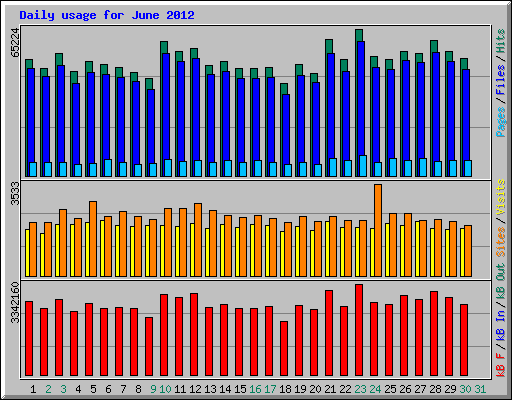Image resolution: width=512 pixels, height=400 pixels.
Task: Click the blue files bar for day 10
Action: pyautogui.click(x=166, y=114)
